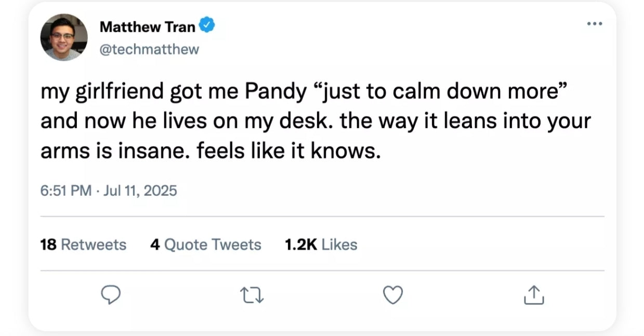The width and height of the screenshot is (644, 336).
Task: Open the 4 Quote Tweets
Action: 205,244
